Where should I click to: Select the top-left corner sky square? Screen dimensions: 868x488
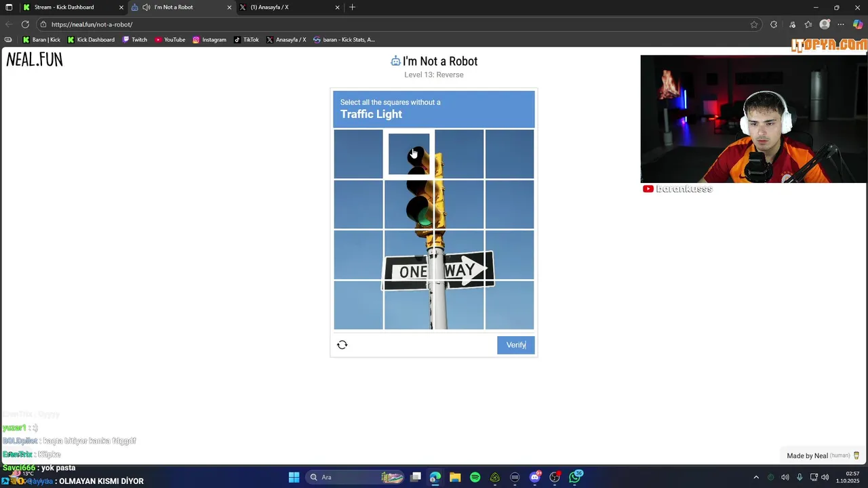point(358,154)
